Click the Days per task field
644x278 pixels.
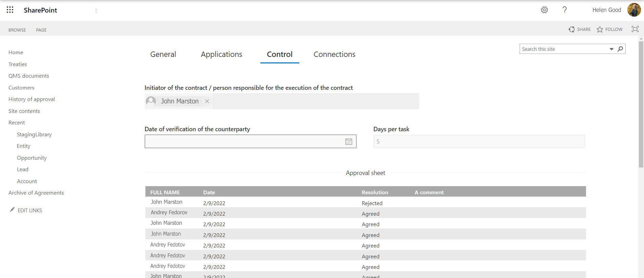tap(479, 141)
